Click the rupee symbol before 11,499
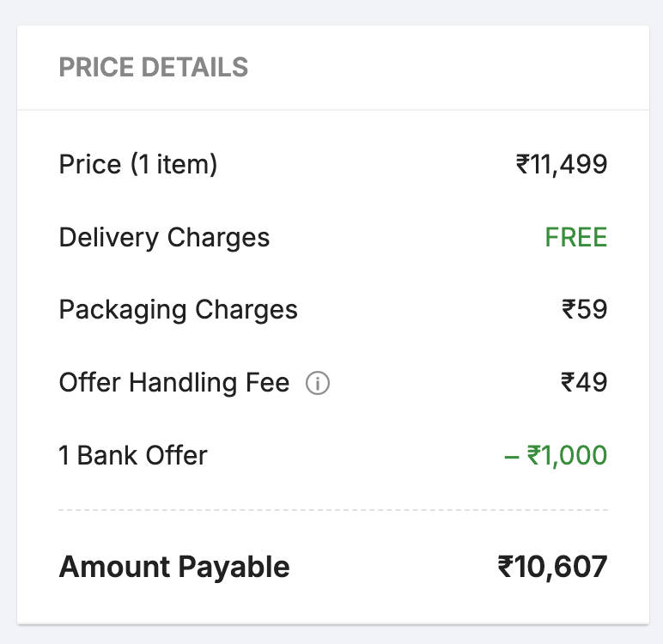Image resolution: width=663 pixels, height=644 pixels. (522, 164)
